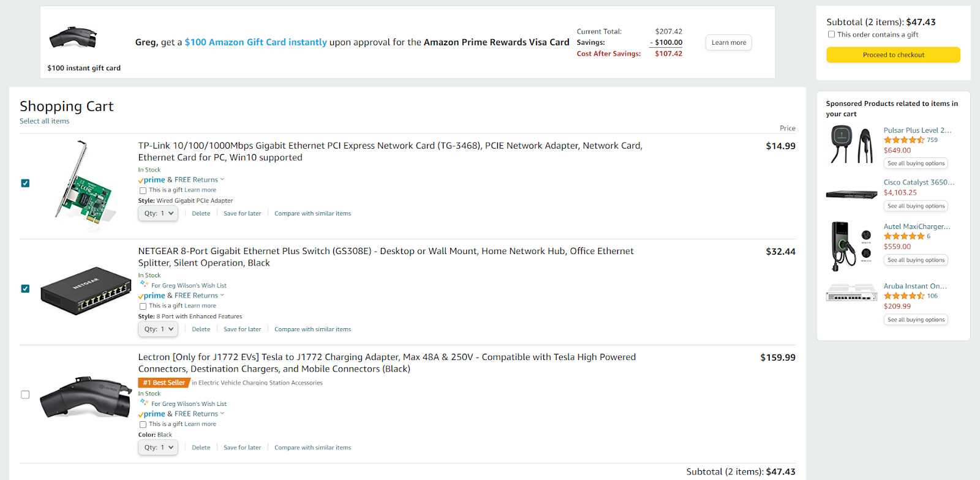This screenshot has height=480, width=980.
Task: Open Qty dropdown for Lectron adapter
Action: click(x=158, y=448)
